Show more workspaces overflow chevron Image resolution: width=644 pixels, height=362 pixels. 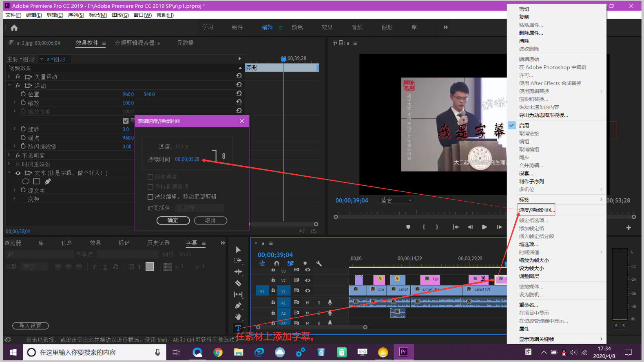pyautogui.click(x=445, y=27)
